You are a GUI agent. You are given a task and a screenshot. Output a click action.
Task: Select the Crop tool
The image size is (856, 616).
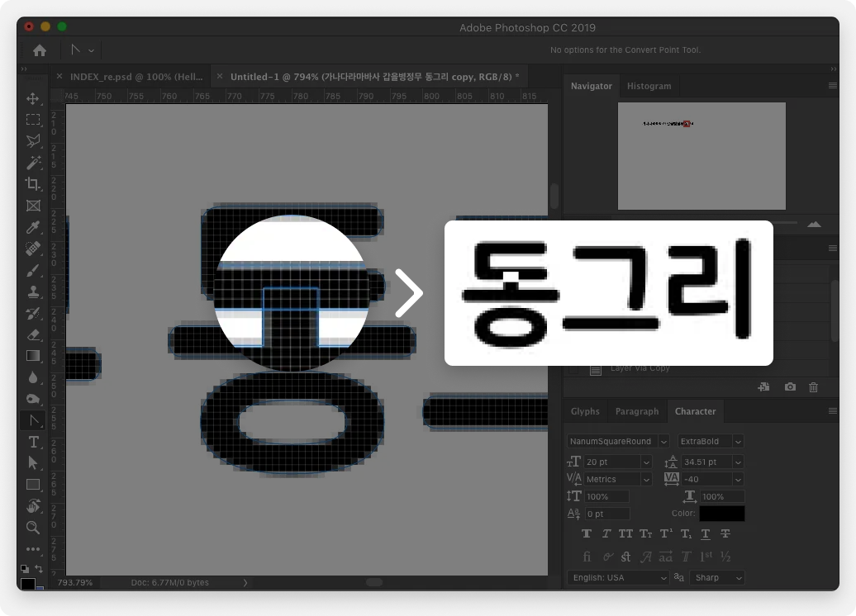33,184
